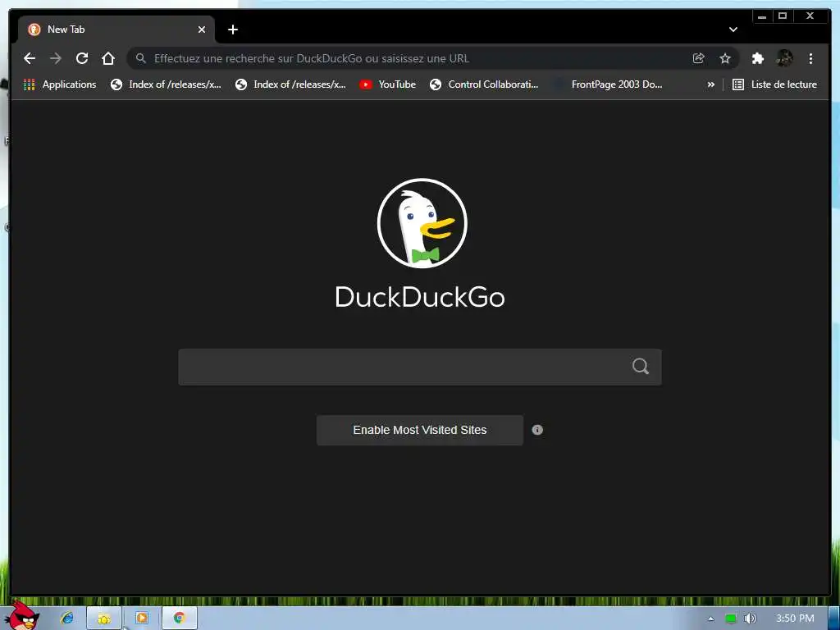Open the file explorer taskbar icon
Image resolution: width=840 pixels, height=630 pixels.
pos(104,619)
